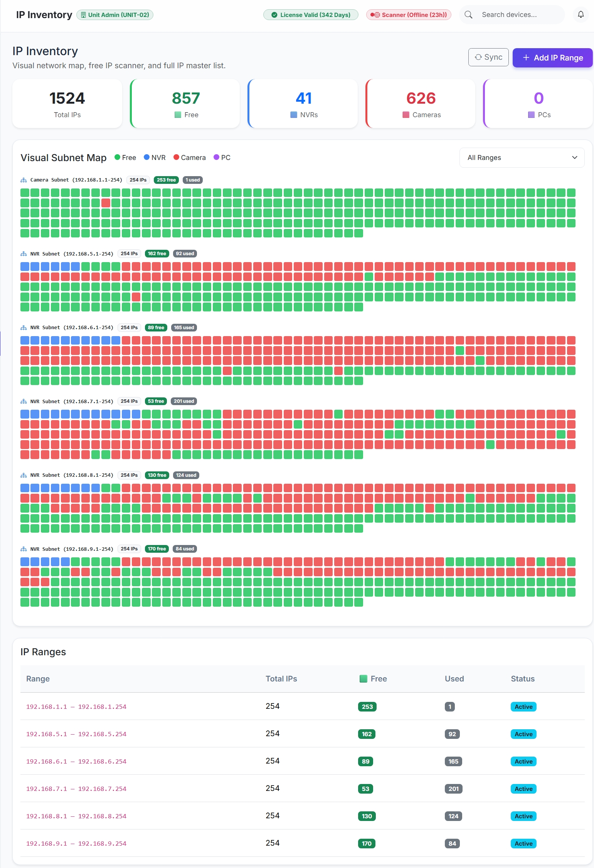Click the Range column header

click(x=38, y=679)
